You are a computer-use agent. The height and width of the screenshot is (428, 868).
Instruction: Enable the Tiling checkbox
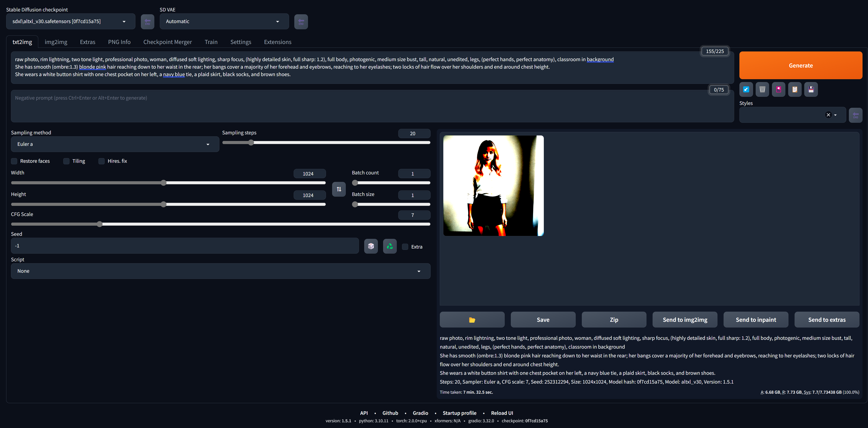[66, 161]
